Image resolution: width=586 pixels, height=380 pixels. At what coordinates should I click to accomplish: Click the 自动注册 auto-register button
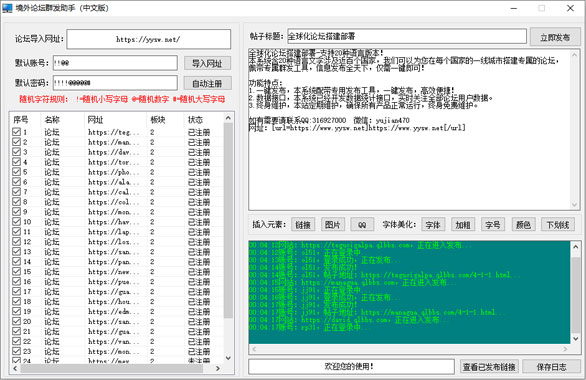(x=207, y=83)
